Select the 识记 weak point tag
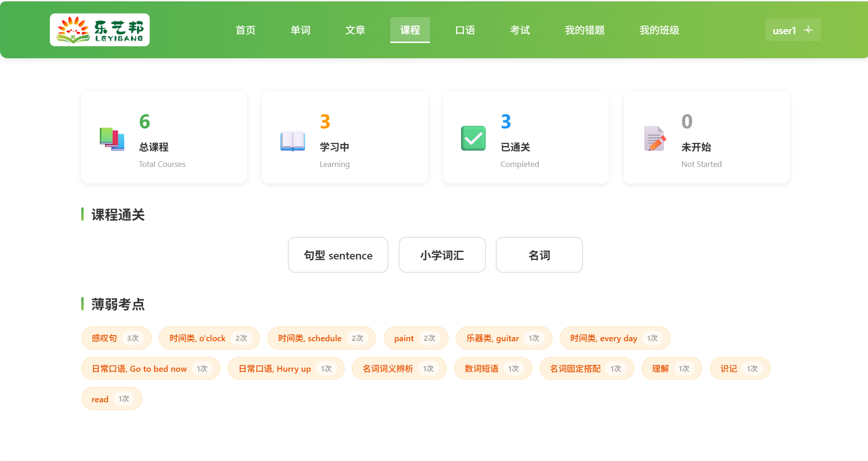 [x=740, y=369]
